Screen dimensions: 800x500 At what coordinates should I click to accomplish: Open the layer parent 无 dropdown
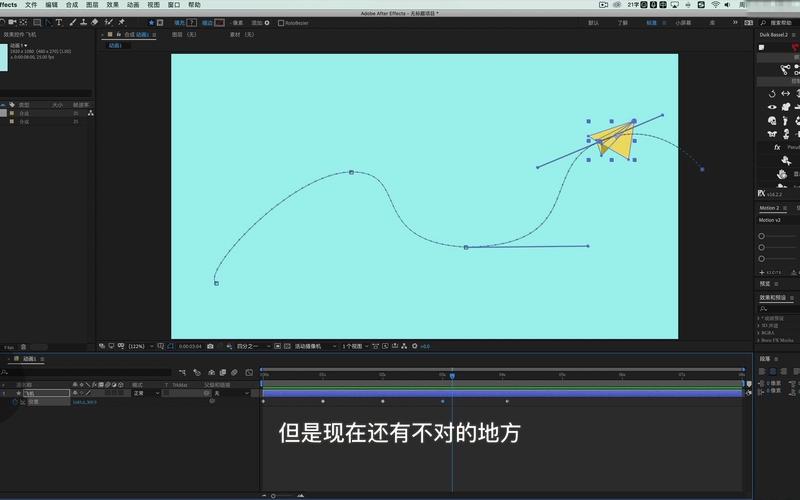(231, 393)
